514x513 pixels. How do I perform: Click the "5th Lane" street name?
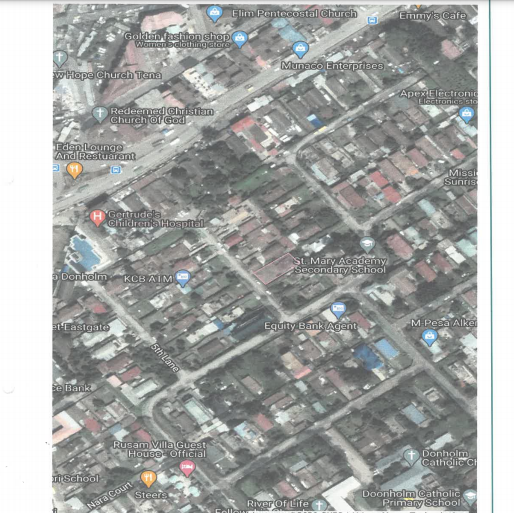pos(165,358)
